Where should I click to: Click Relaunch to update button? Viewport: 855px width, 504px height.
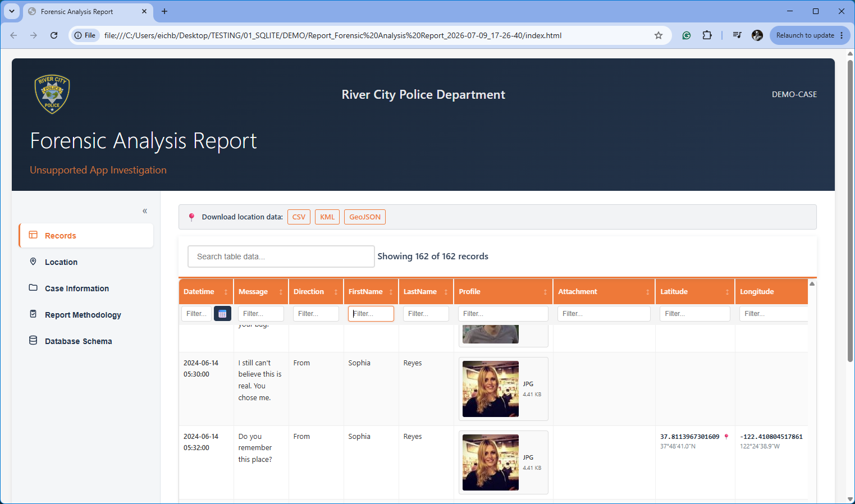(805, 35)
